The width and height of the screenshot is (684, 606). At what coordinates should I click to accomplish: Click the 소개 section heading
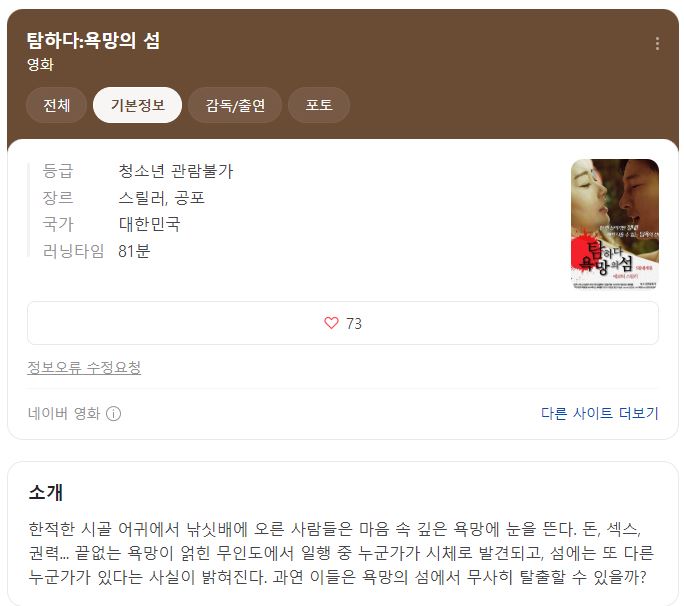(x=46, y=492)
